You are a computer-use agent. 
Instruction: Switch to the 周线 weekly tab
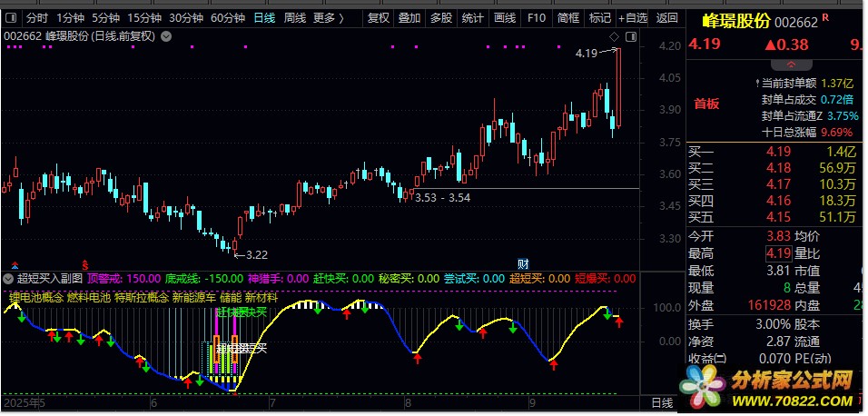point(295,18)
